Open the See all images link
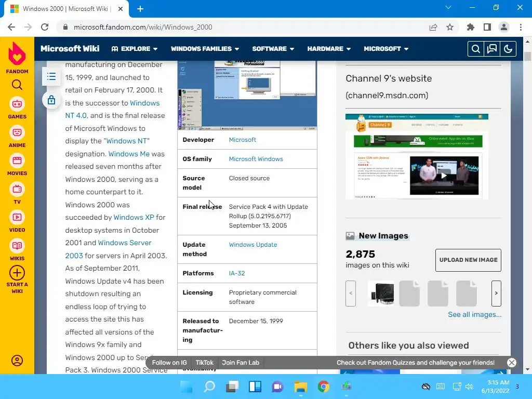 (474, 314)
